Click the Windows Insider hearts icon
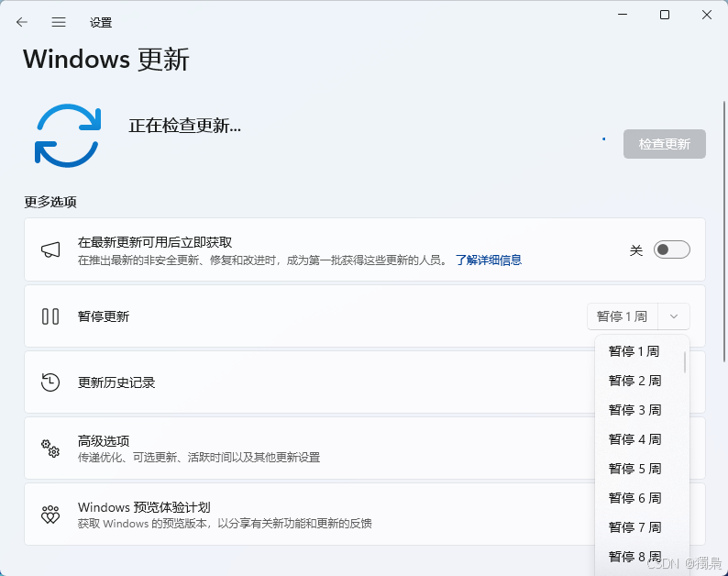This screenshot has width=728, height=576. 50,515
